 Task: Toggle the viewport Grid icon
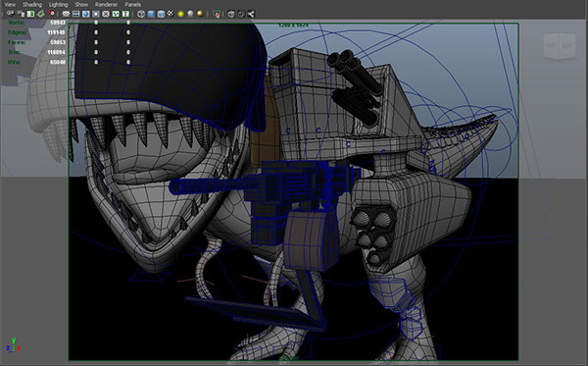[66, 14]
